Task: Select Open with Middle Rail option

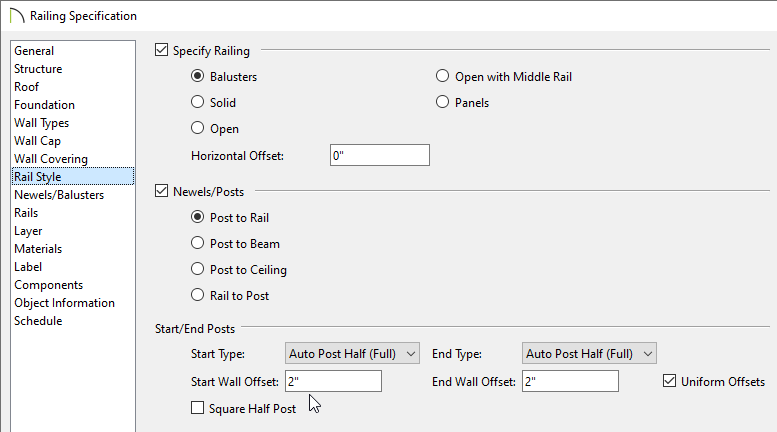Action: (442, 76)
